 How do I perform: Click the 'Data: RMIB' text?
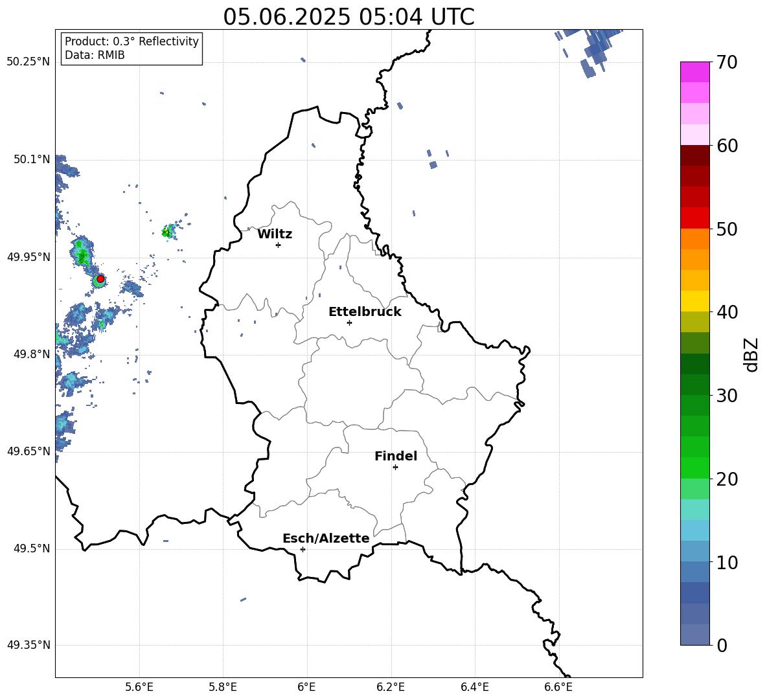95,55
